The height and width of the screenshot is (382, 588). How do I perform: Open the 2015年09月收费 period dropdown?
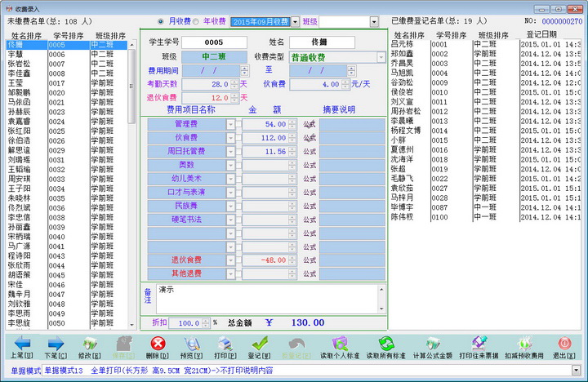(295, 22)
